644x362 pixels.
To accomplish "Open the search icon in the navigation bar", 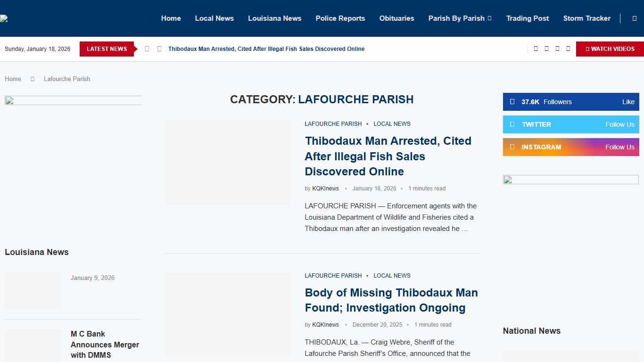I will coord(634,18).
